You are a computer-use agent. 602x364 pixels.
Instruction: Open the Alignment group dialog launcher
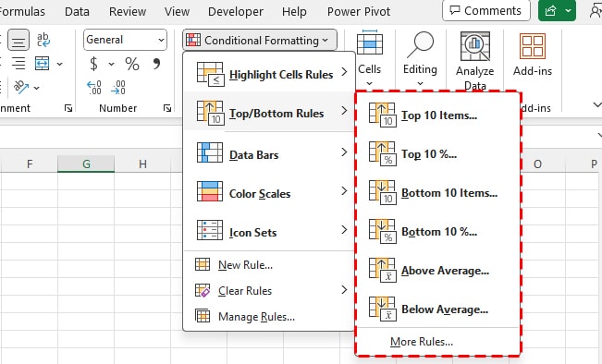[x=68, y=108]
